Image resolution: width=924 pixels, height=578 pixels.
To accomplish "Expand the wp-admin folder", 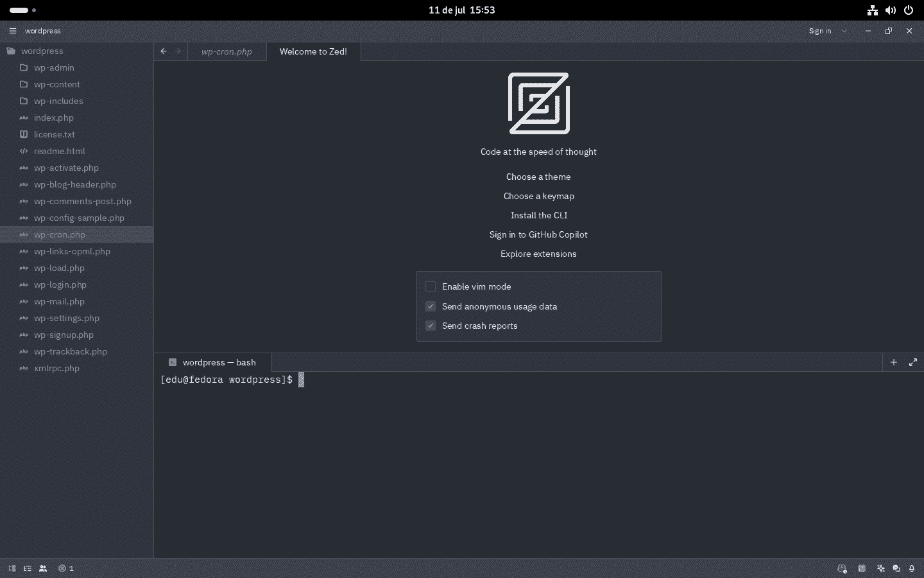I will (54, 67).
